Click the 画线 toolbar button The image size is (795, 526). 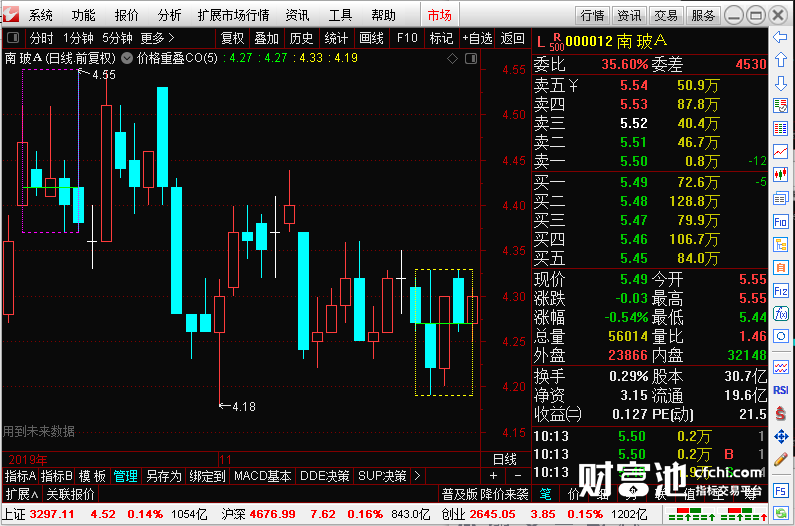click(x=371, y=38)
